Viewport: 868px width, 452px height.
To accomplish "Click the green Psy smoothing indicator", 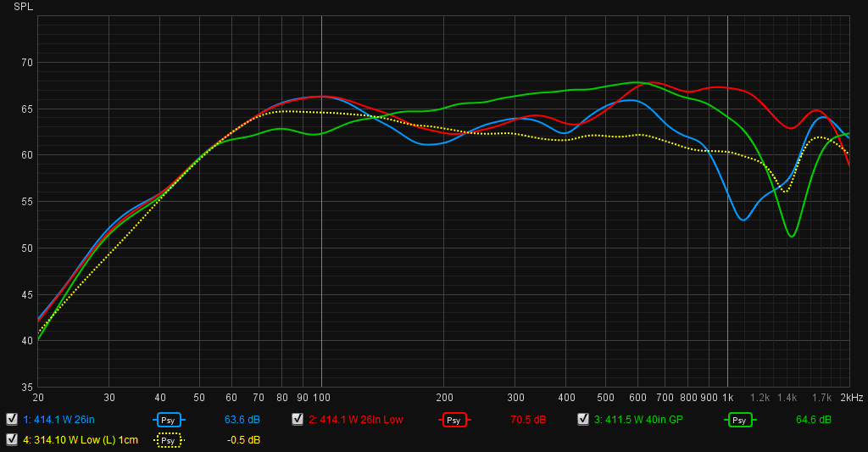I will click(x=739, y=420).
